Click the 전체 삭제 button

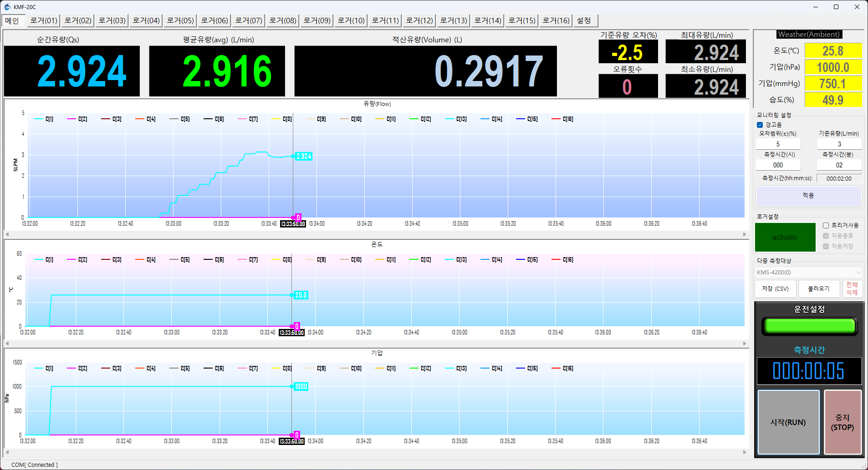coord(852,289)
